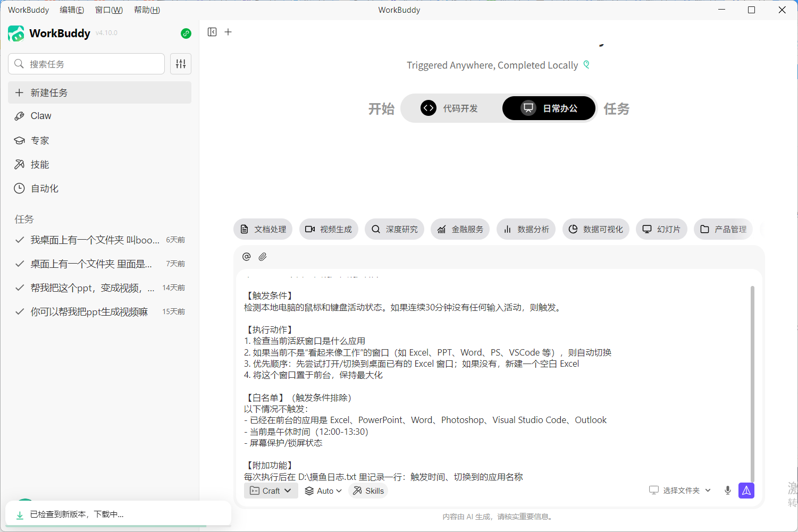Create a new task via 新建任务
The height and width of the screenshot is (532, 798).
pyautogui.click(x=99, y=92)
